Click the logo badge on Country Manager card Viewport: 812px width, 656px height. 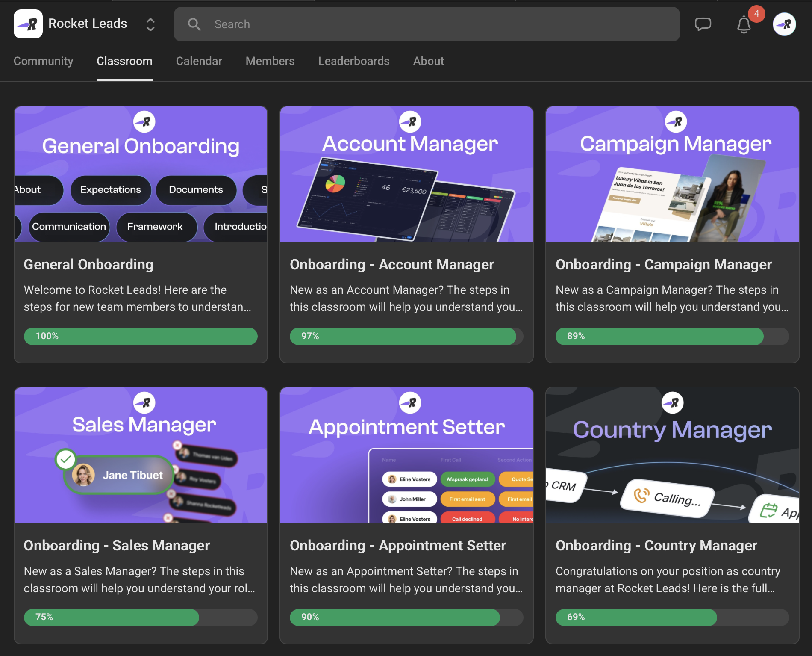pos(673,403)
